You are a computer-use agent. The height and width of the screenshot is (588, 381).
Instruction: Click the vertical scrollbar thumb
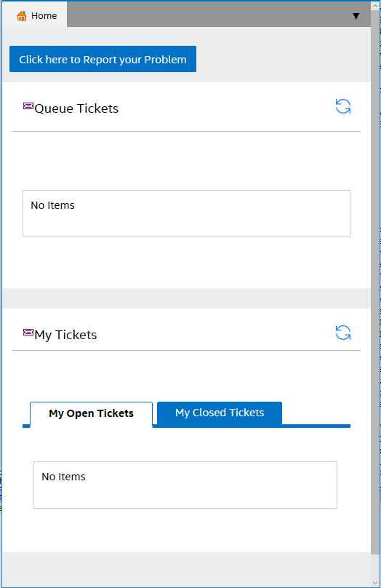click(x=375, y=282)
